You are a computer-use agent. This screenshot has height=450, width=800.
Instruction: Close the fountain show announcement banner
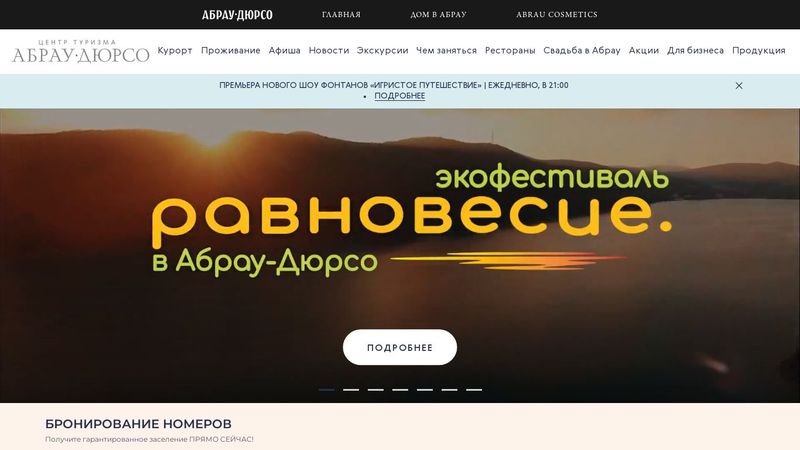point(739,86)
